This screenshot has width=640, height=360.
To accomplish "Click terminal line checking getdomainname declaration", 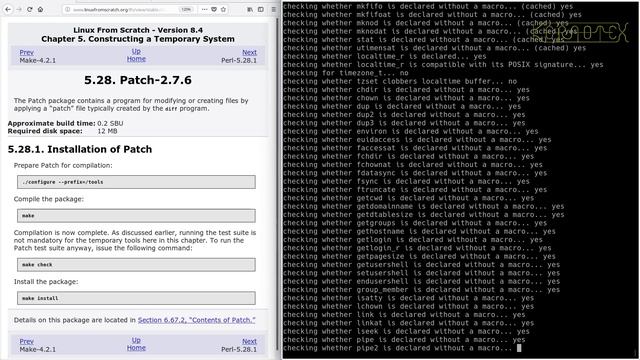I will pyautogui.click(x=424, y=207).
